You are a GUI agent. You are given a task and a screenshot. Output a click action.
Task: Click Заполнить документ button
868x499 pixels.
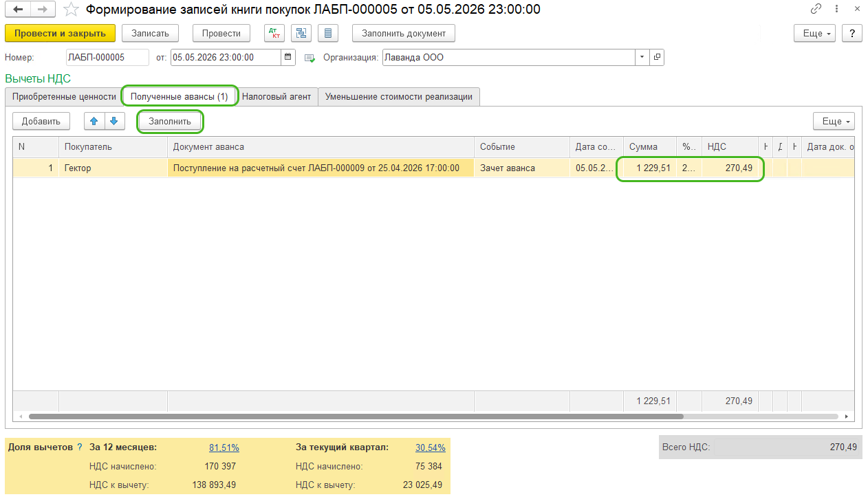[404, 33]
